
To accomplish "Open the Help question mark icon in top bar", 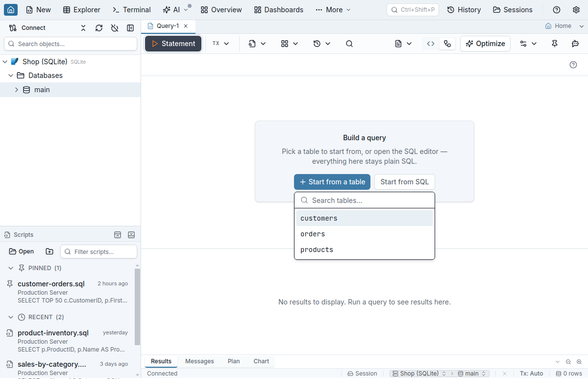I will (557, 10).
